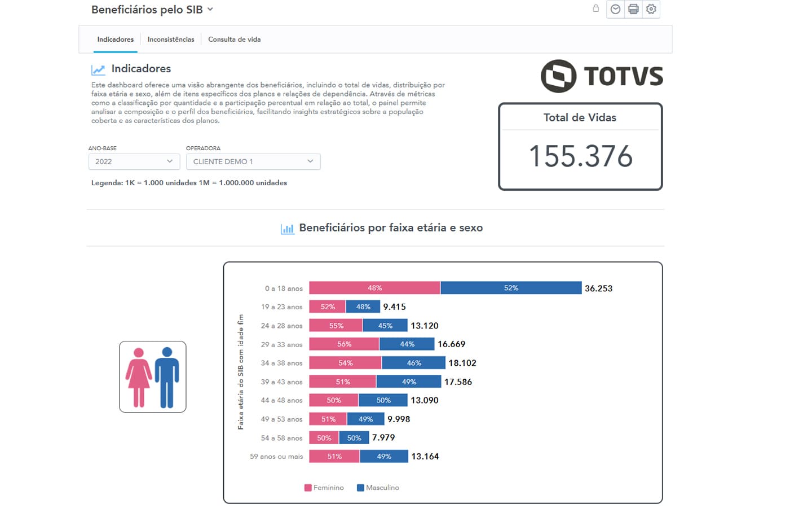The width and height of the screenshot is (812, 508).
Task: Click the blue 52% bar for 0 a 18 anos
Action: (x=511, y=288)
